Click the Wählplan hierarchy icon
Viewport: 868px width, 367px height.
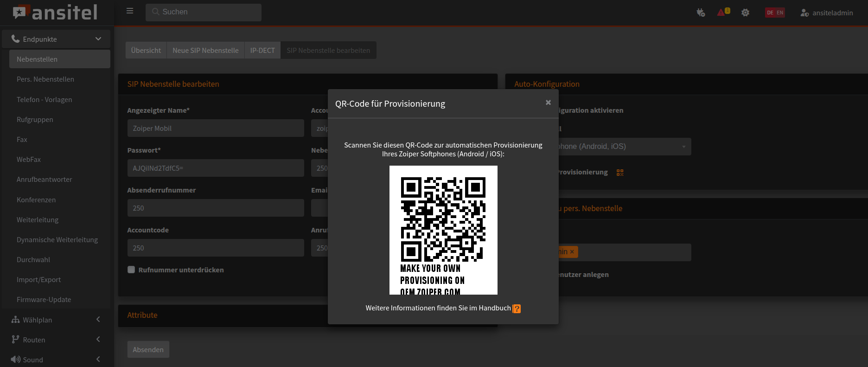[x=15, y=320]
